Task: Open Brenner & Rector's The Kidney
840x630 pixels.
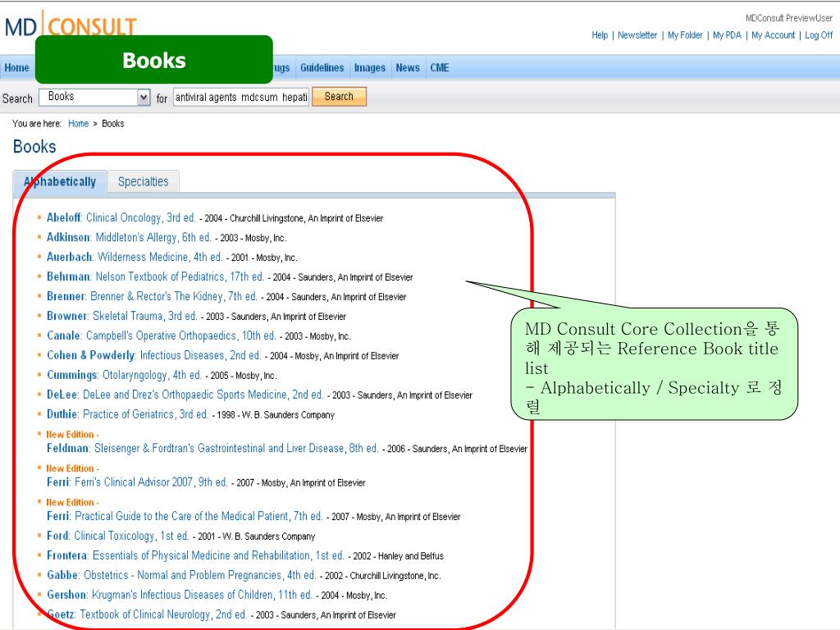Action: (x=152, y=297)
